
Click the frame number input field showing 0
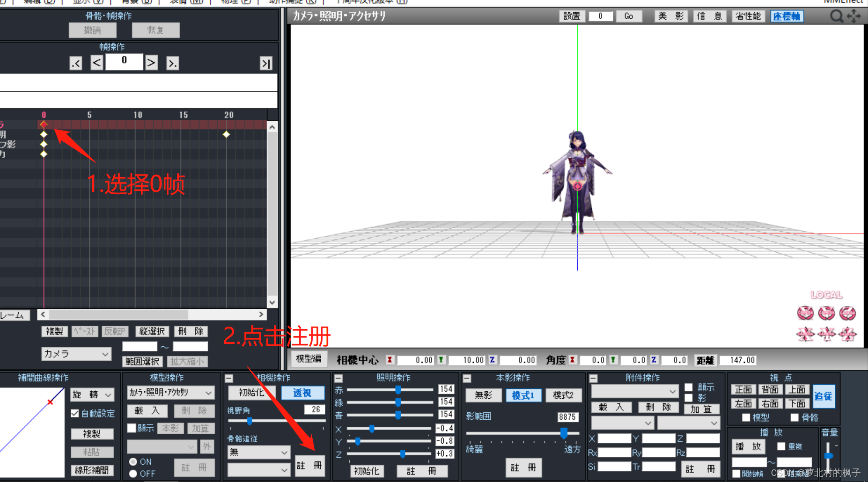[x=124, y=62]
